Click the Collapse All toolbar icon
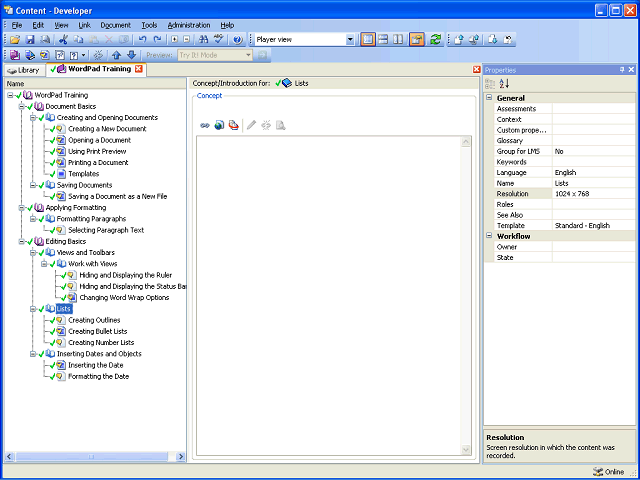The width and height of the screenshot is (640, 480). point(187,40)
